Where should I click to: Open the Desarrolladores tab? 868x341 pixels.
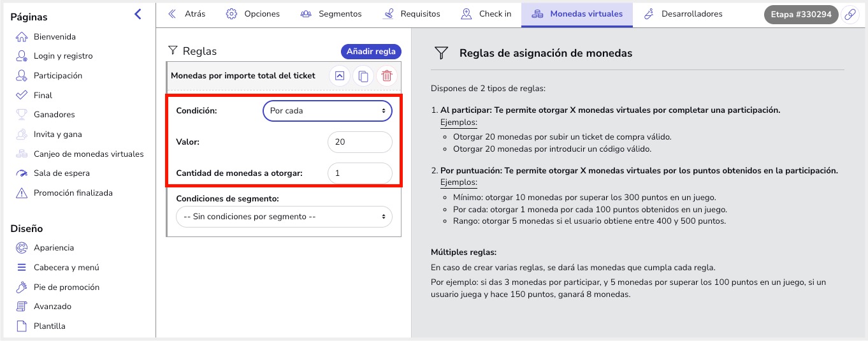683,14
